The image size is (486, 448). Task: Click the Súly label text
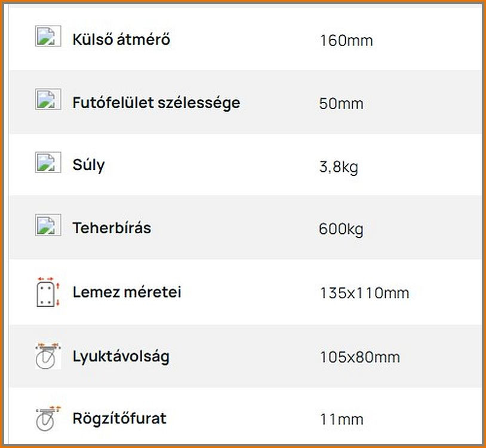pos(88,165)
